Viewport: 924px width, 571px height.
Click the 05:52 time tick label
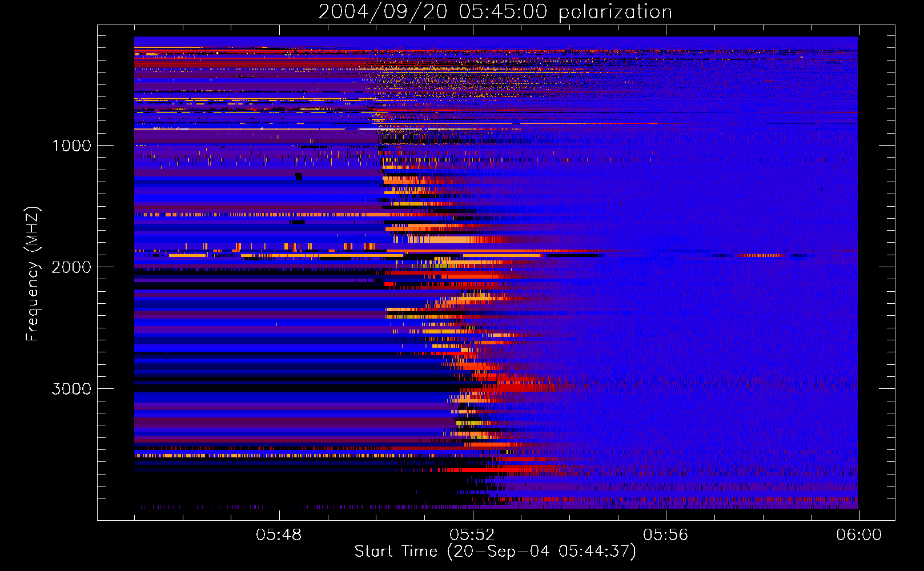[x=472, y=535]
